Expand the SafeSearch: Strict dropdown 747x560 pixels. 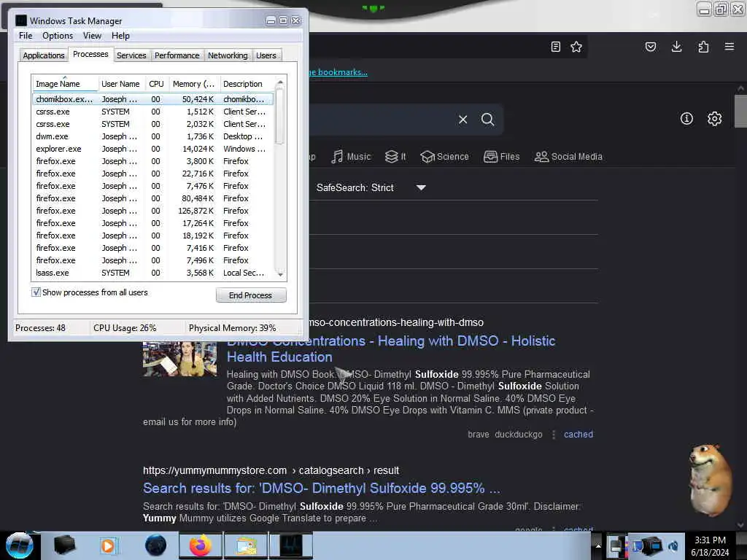(x=371, y=187)
